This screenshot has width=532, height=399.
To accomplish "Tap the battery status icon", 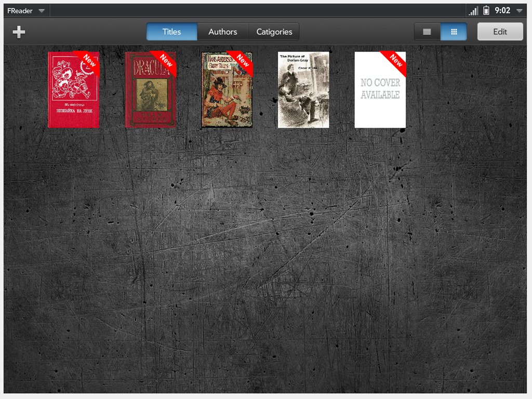I will (x=486, y=10).
